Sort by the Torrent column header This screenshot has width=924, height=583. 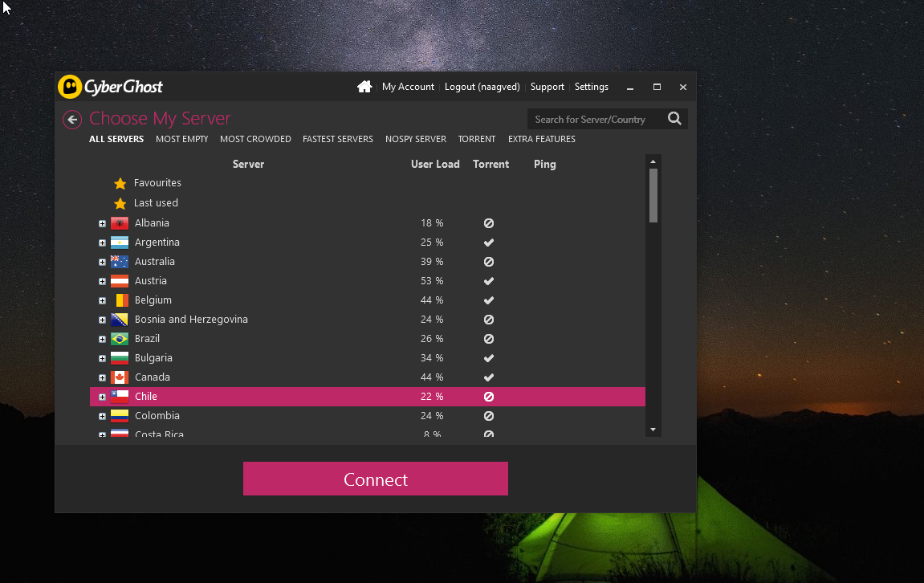pos(490,165)
